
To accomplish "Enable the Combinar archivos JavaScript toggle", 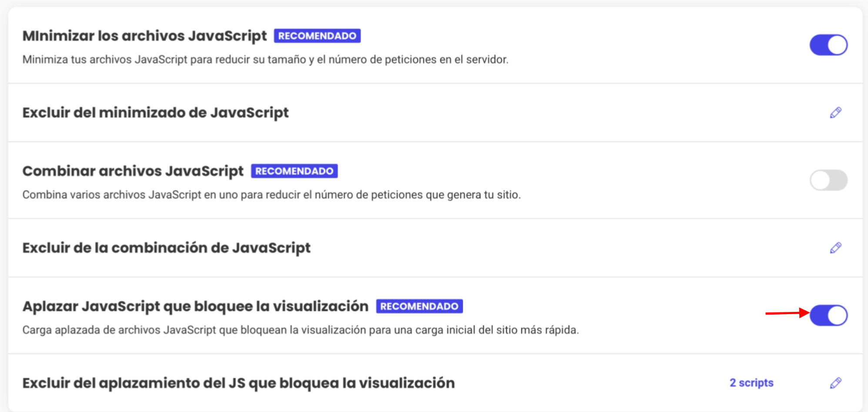I will (x=828, y=180).
